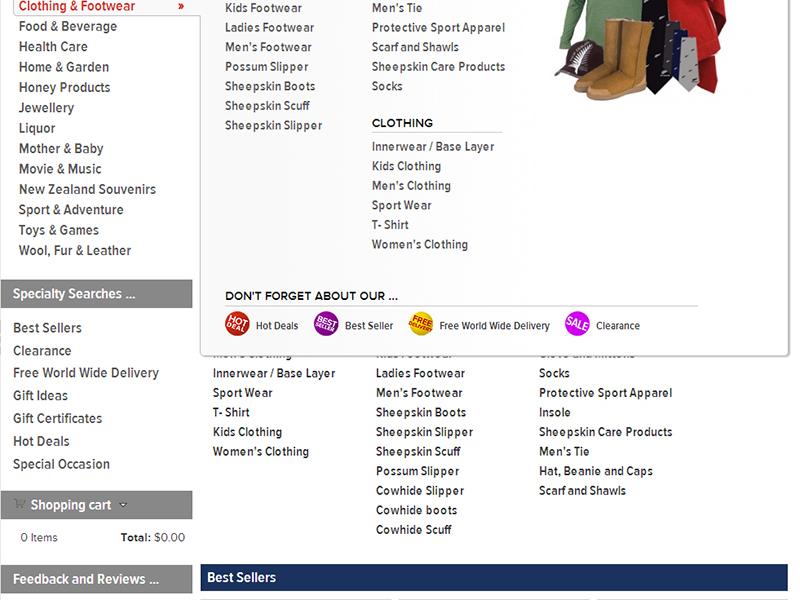Open the Food & Beverage category
Viewport: 800px width, 600px height.
pyautogui.click(x=68, y=26)
